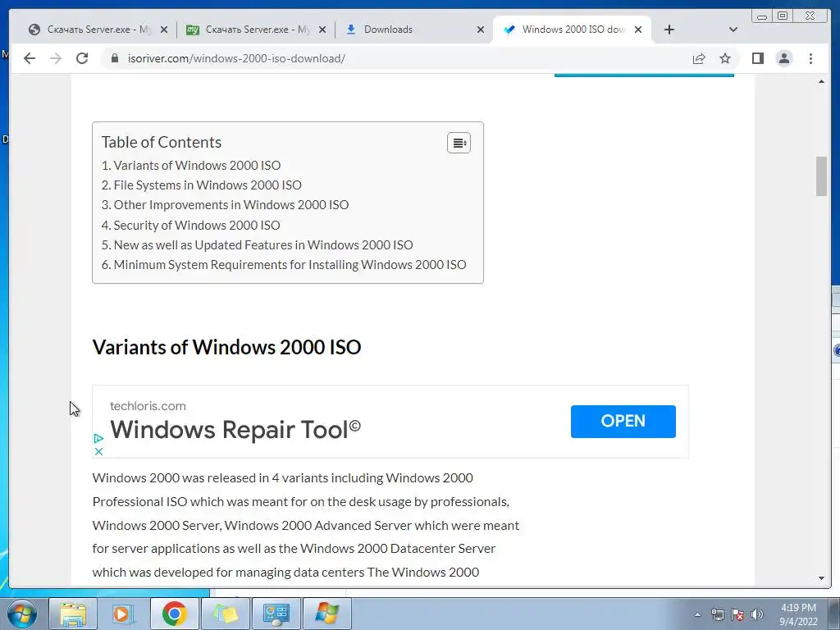The image size is (840, 630).
Task: Open the stacked folders taskbar item
Action: (225, 614)
